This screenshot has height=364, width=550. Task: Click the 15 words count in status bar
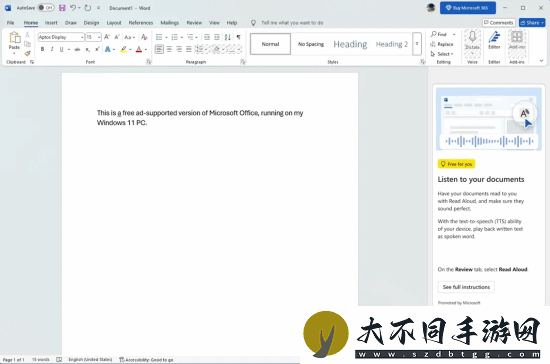[41, 359]
